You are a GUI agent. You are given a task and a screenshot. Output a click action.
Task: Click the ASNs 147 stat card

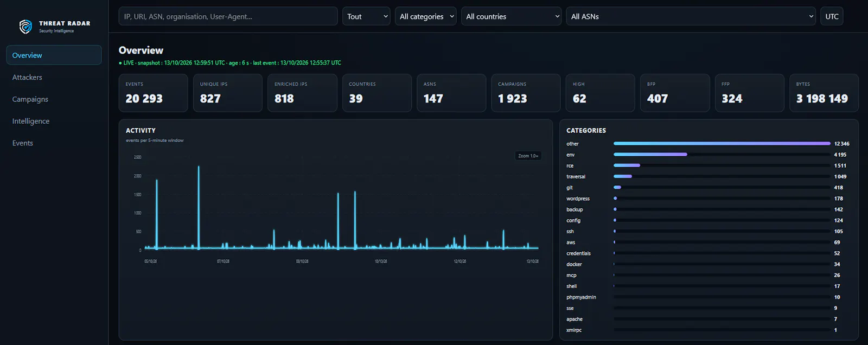pos(451,93)
